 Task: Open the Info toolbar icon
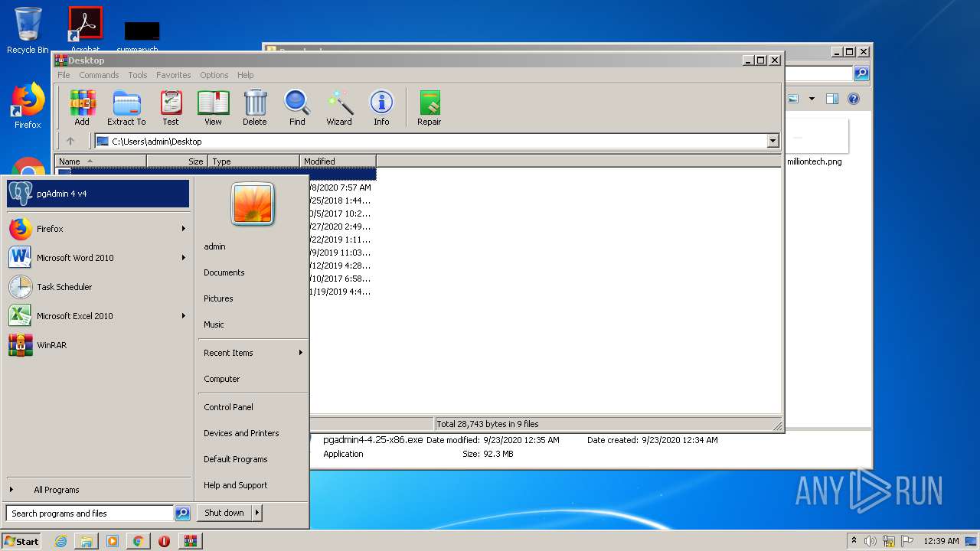click(x=381, y=108)
